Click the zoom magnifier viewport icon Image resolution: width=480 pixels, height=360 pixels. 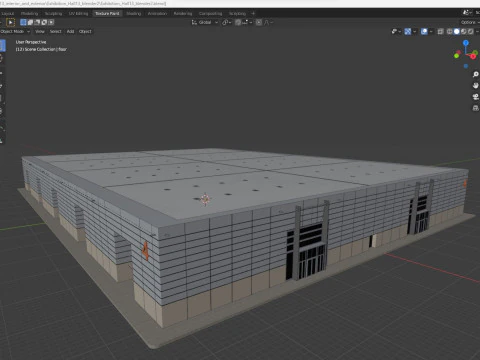[476, 74]
